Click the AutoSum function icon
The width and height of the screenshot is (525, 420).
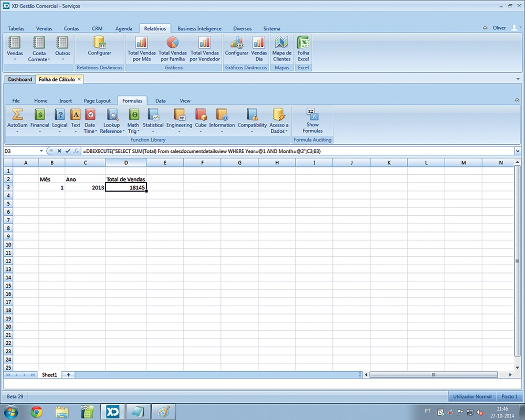point(17,115)
